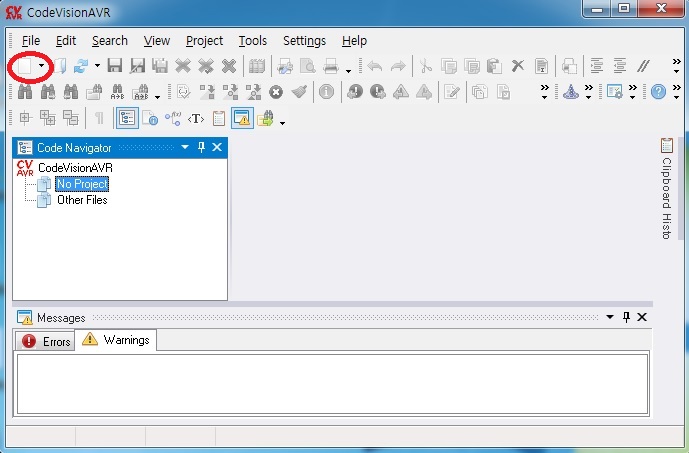Open the Project menu
The height and width of the screenshot is (453, 689).
204,41
